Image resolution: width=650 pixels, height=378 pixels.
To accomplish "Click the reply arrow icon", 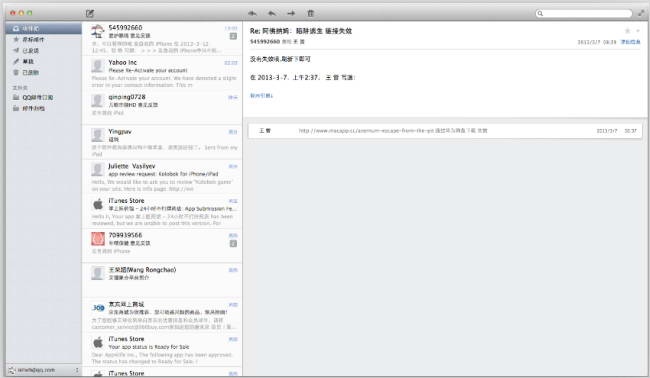I will point(272,13).
